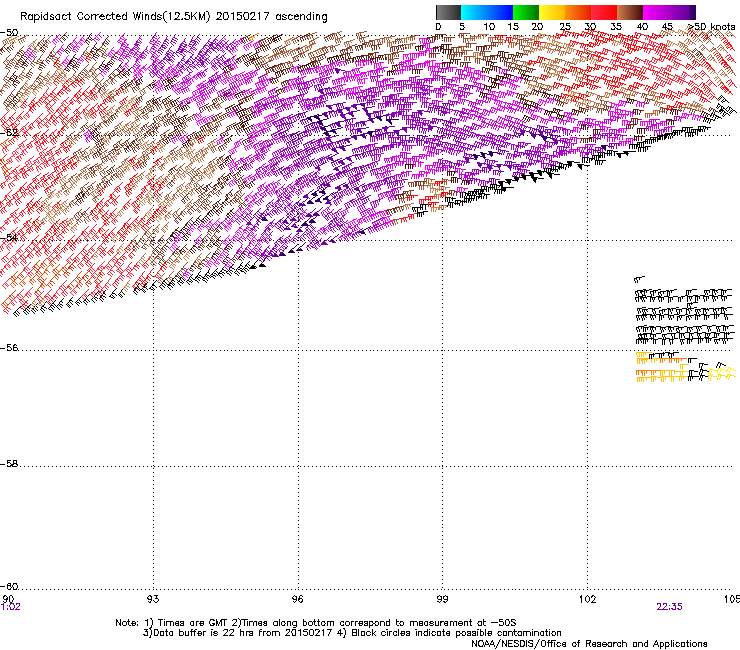Click the cyan 5-10 knots legend swatch

click(x=474, y=12)
